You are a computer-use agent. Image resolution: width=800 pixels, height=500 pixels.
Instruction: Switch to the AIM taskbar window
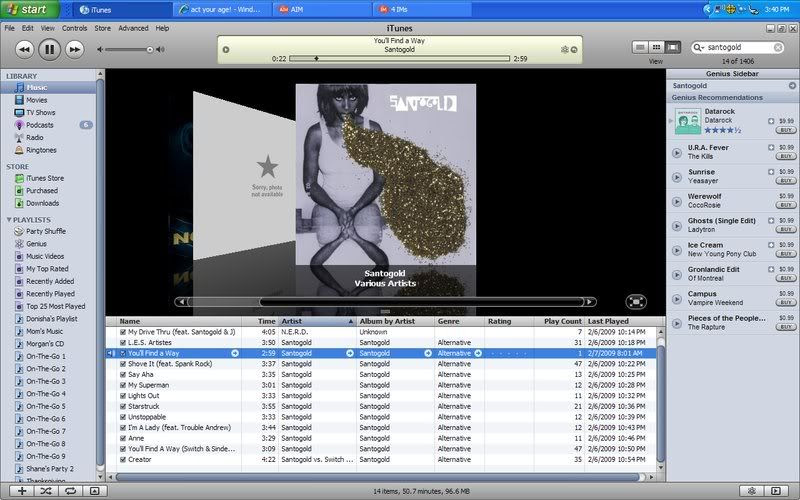tap(322, 9)
